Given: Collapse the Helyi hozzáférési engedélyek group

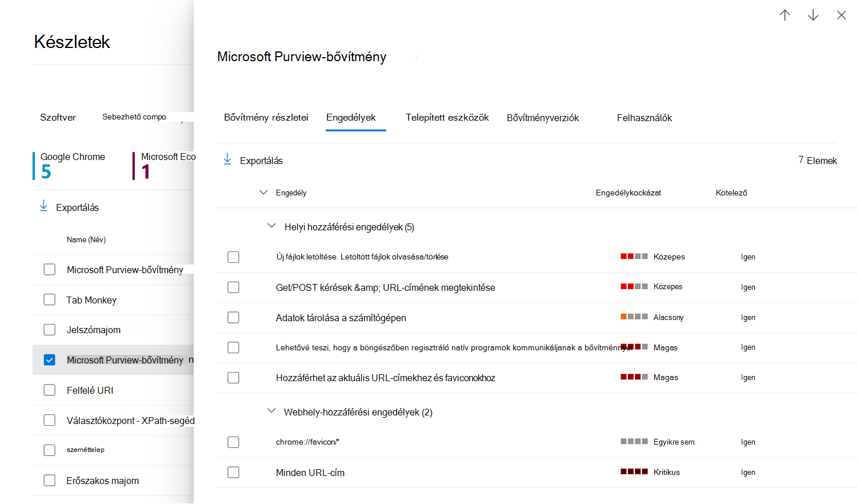Looking at the screenshot, I should click(271, 226).
